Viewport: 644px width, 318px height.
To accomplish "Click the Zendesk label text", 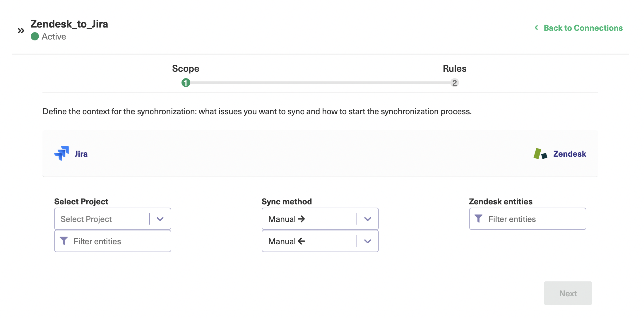I will point(570,154).
